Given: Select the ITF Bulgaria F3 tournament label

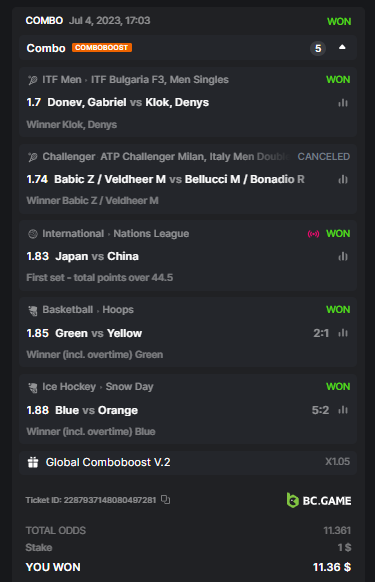Looking at the screenshot, I should (160, 79).
